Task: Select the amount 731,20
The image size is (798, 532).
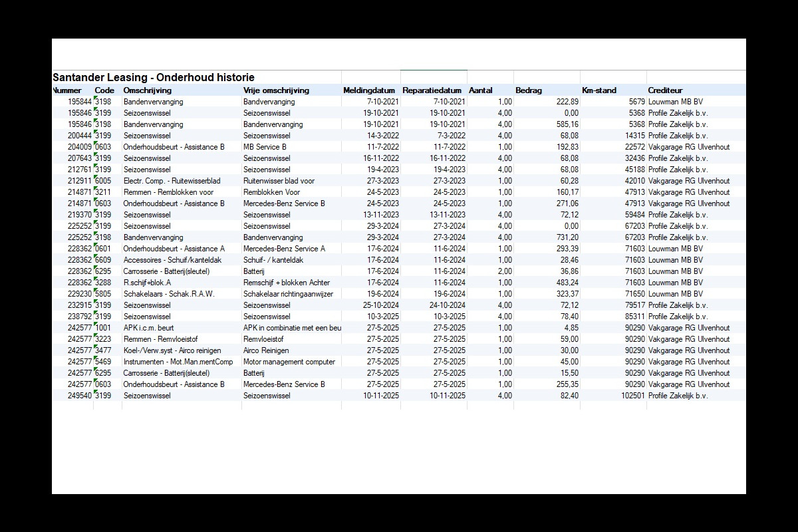Action: coord(567,237)
